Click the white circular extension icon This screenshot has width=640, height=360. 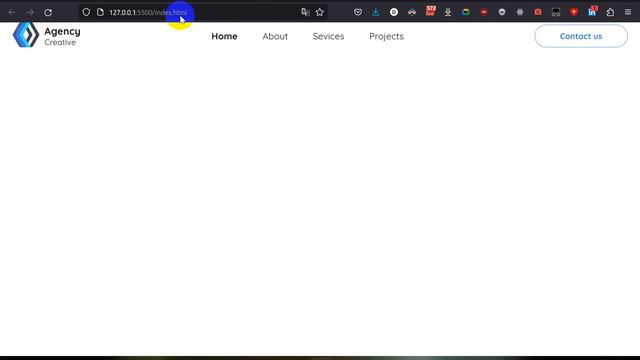(x=394, y=12)
